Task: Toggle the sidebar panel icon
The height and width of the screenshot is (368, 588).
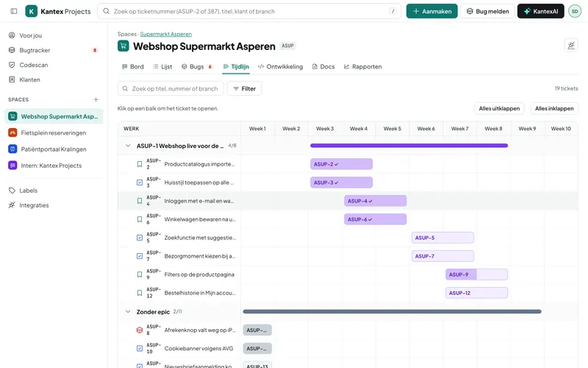Action: pyautogui.click(x=14, y=11)
